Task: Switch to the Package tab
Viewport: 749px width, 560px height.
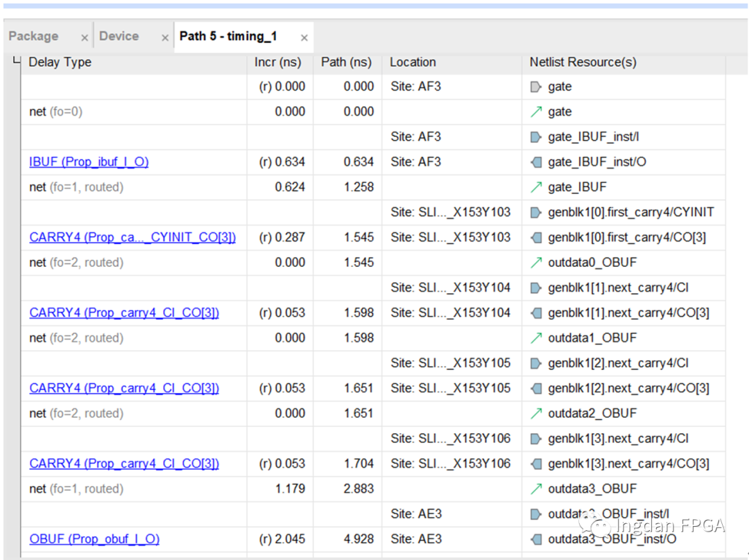Action: [x=33, y=36]
